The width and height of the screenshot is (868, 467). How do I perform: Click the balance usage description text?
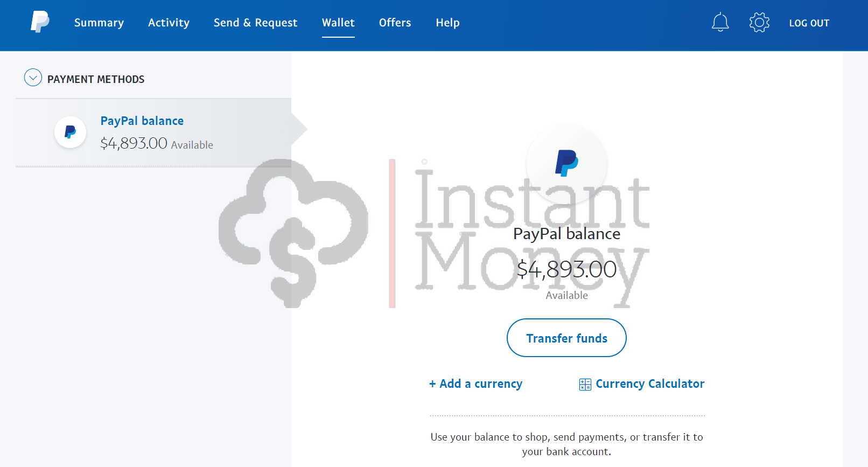point(566,444)
